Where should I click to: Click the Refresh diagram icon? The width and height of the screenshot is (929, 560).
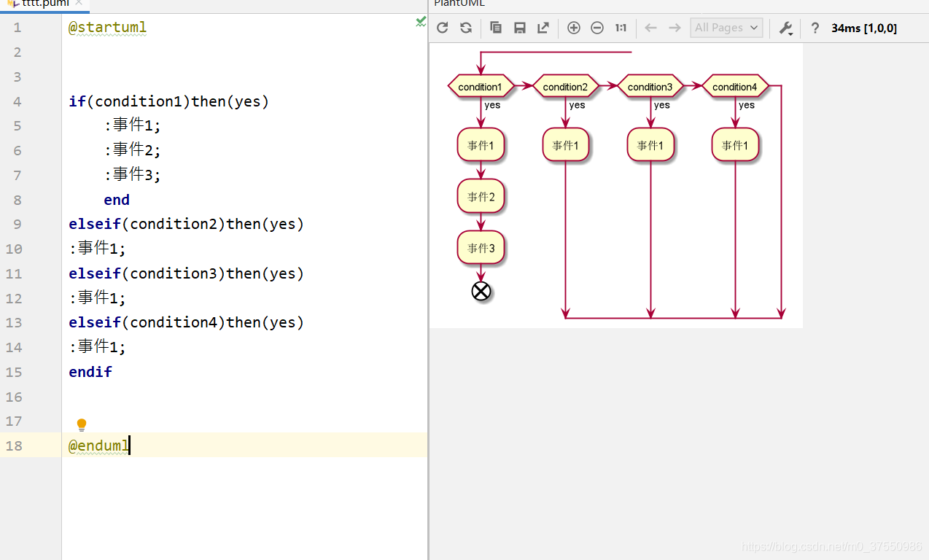pyautogui.click(x=443, y=28)
